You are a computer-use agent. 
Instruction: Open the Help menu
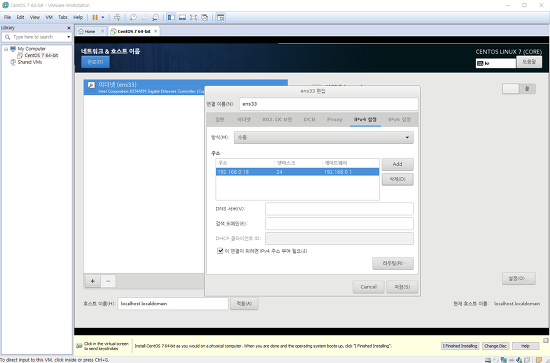[x=78, y=17]
